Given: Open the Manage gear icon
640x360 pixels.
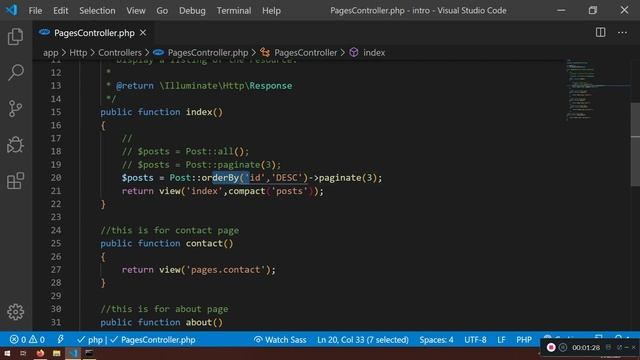Looking at the screenshot, I should pyautogui.click(x=16, y=312).
